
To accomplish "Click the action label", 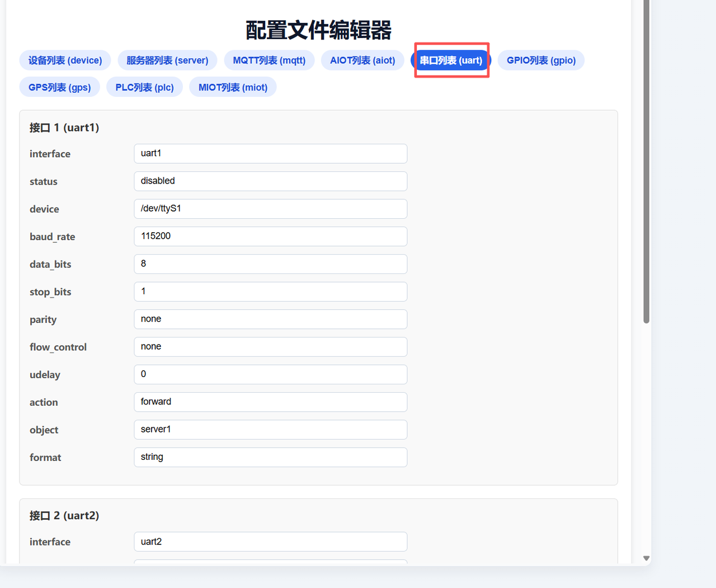I will (44, 402).
